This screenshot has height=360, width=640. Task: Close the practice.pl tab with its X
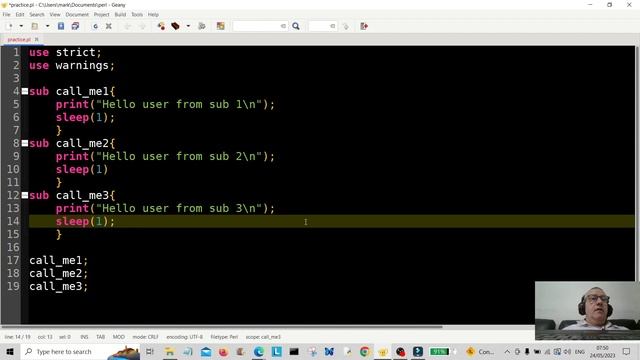click(x=36, y=39)
